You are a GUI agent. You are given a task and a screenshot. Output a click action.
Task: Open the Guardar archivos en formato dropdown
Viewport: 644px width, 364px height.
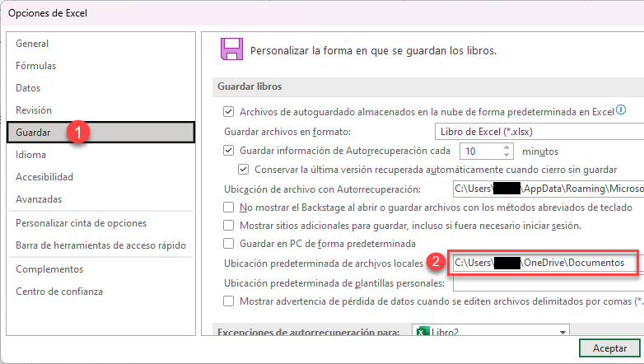pos(539,132)
